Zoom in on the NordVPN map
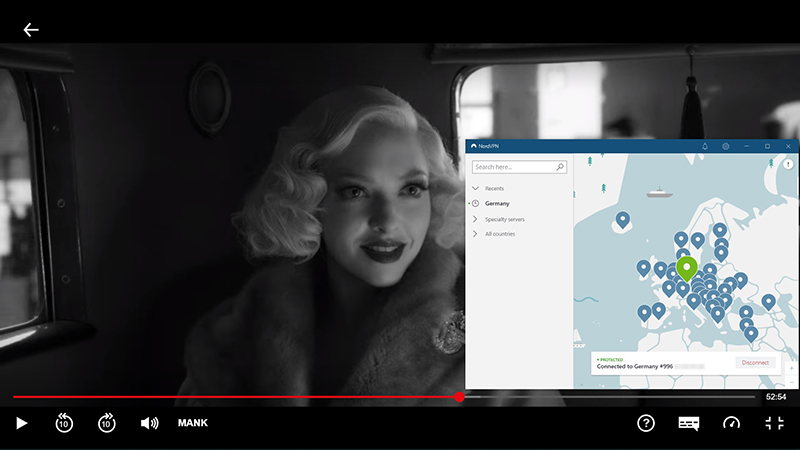This screenshot has height=450, width=800. point(792,368)
